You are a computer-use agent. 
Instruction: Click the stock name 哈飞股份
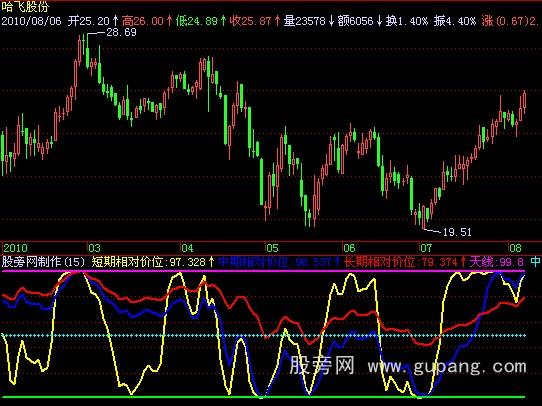click(x=25, y=6)
